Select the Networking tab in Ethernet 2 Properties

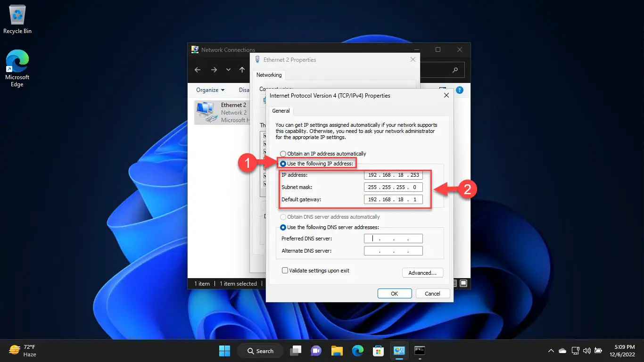[x=269, y=75]
